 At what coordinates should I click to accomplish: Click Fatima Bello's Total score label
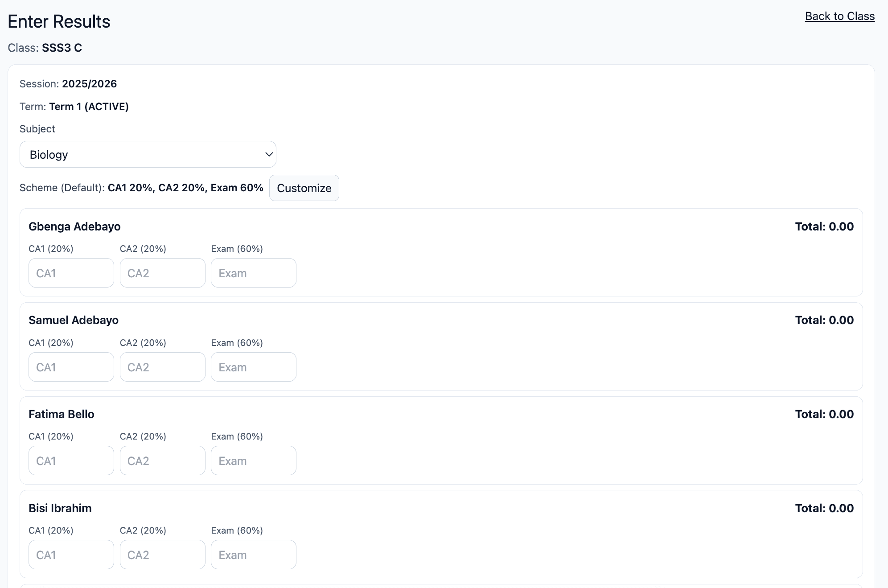pos(824,414)
